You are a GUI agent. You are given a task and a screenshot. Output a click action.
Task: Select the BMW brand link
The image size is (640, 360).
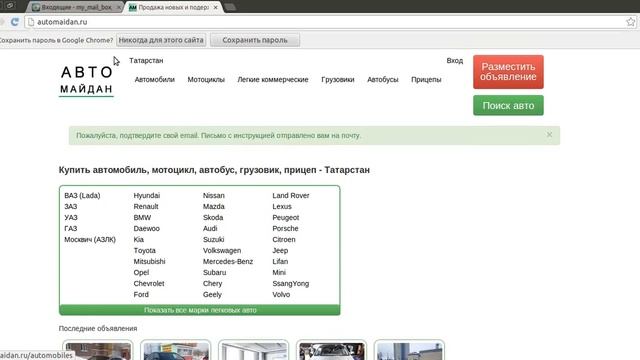point(142,218)
